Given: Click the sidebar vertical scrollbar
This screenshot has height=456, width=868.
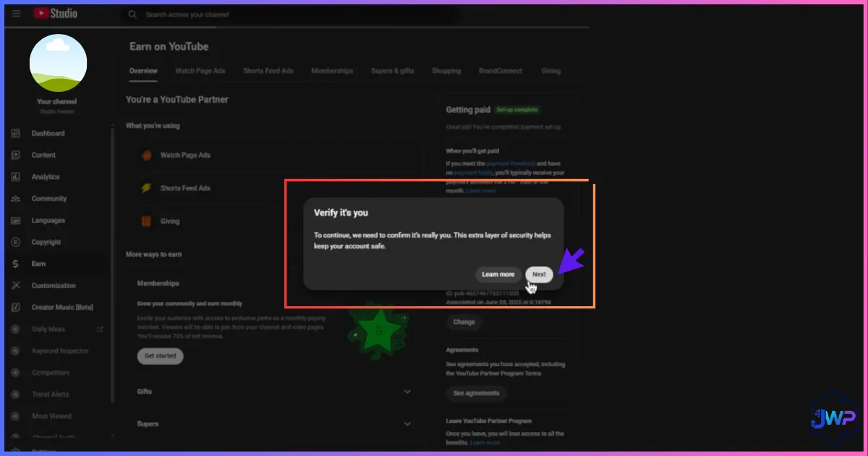Looking at the screenshot, I should tap(112, 264).
